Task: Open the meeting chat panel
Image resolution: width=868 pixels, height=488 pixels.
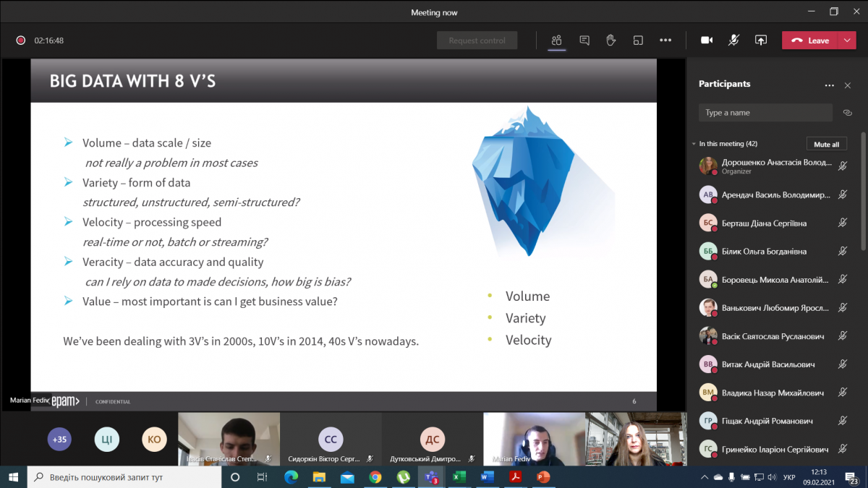Action: point(584,40)
